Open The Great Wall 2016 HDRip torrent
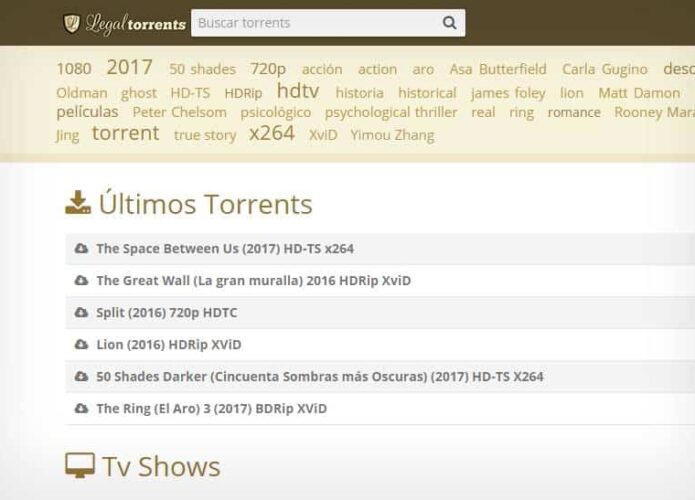Viewport: 695px width, 500px height. (x=254, y=281)
